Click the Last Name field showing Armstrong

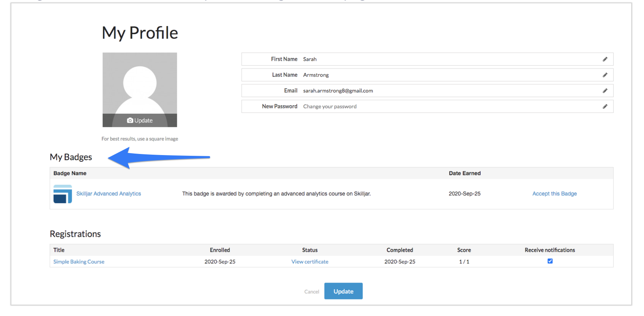[x=427, y=75]
